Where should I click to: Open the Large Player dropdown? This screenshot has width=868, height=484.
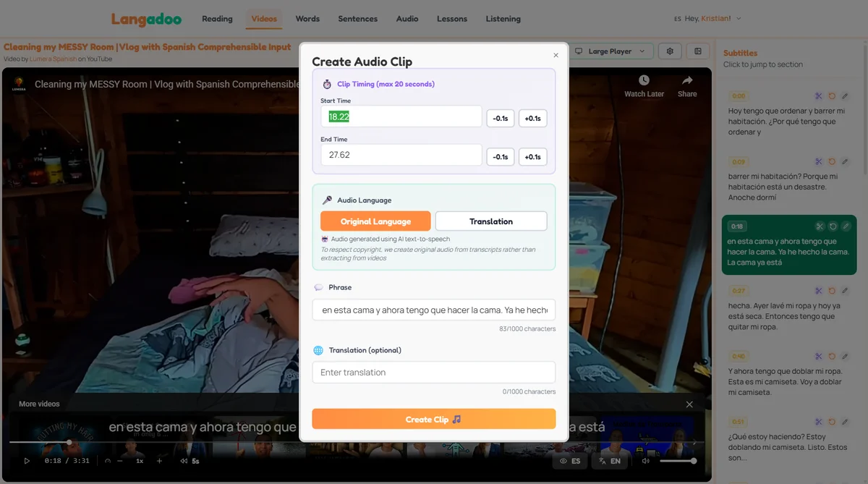pyautogui.click(x=610, y=51)
